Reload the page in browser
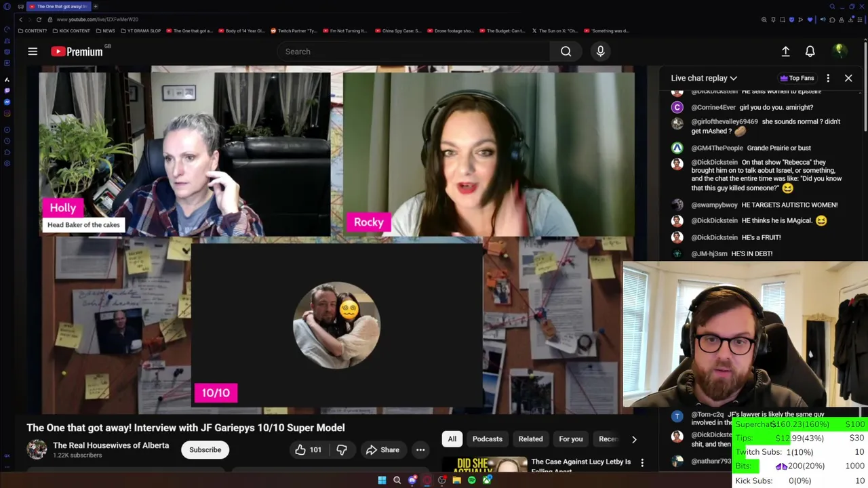The image size is (868, 488). coord(39,20)
